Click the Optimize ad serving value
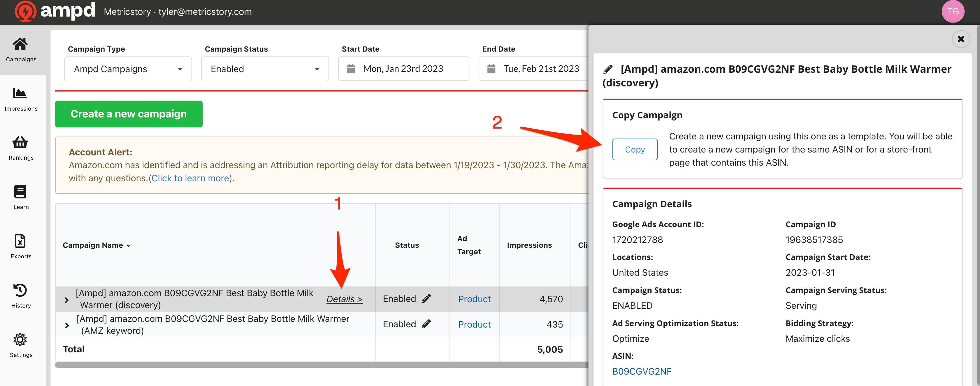Screen dimensions: 980x386 (x=630, y=338)
